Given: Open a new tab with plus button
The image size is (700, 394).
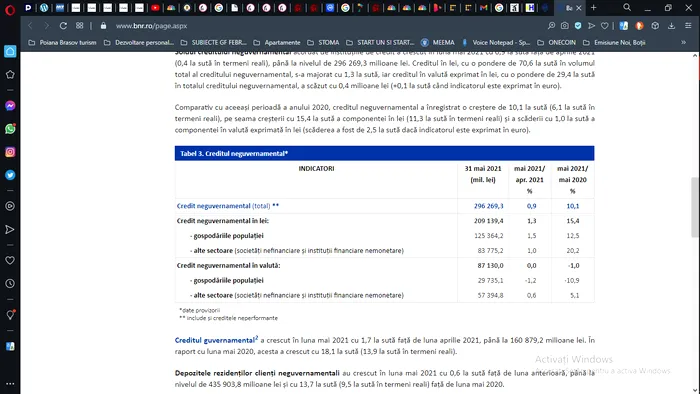Looking at the screenshot, I should pyautogui.click(x=593, y=8).
